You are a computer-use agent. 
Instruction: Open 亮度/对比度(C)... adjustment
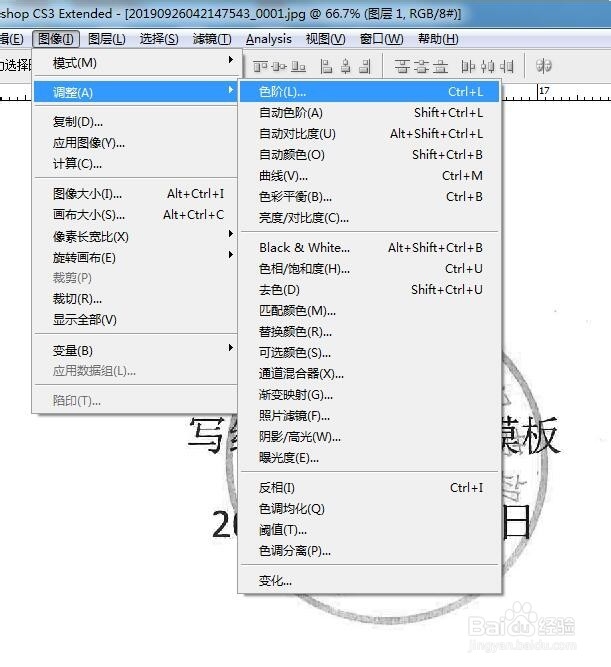point(369,218)
